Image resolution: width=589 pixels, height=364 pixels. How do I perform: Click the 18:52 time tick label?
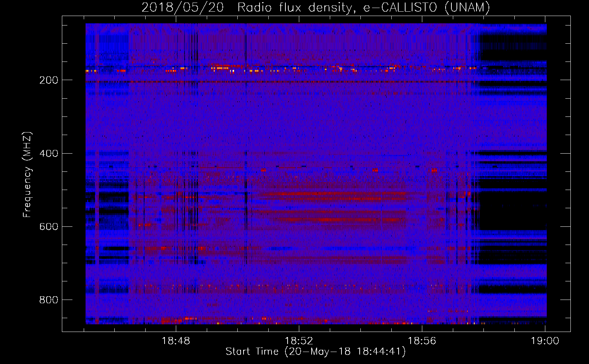pyautogui.click(x=299, y=341)
